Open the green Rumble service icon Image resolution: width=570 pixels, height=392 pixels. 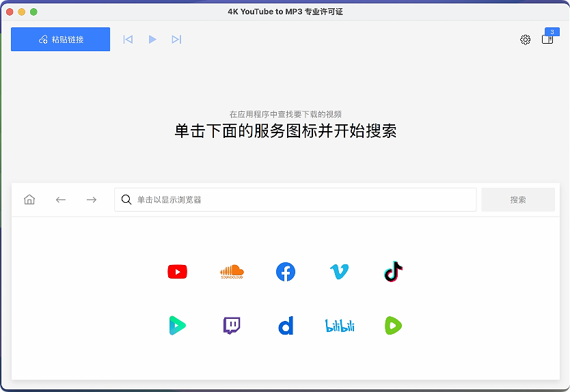click(x=393, y=326)
